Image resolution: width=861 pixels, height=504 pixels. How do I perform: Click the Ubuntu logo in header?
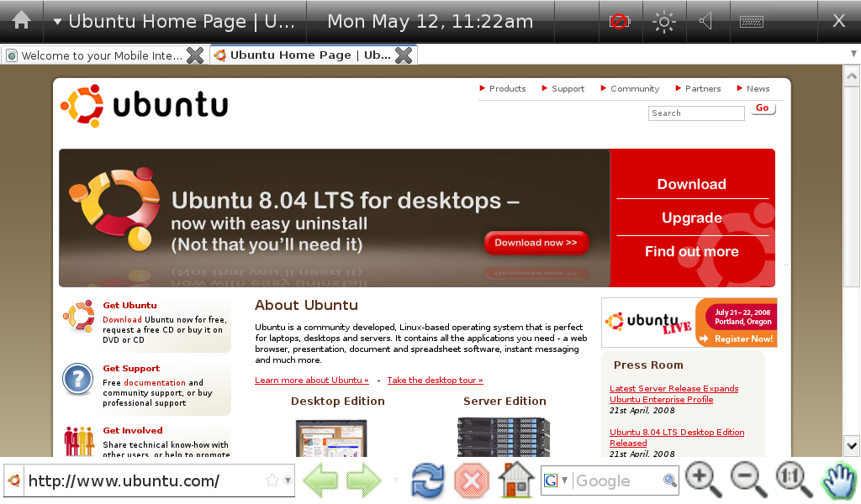145,105
